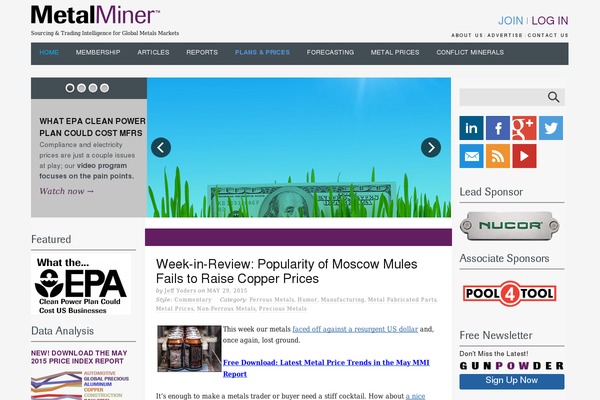Open the Manufacturing category link
This screenshot has width=600, height=400.
point(342,300)
